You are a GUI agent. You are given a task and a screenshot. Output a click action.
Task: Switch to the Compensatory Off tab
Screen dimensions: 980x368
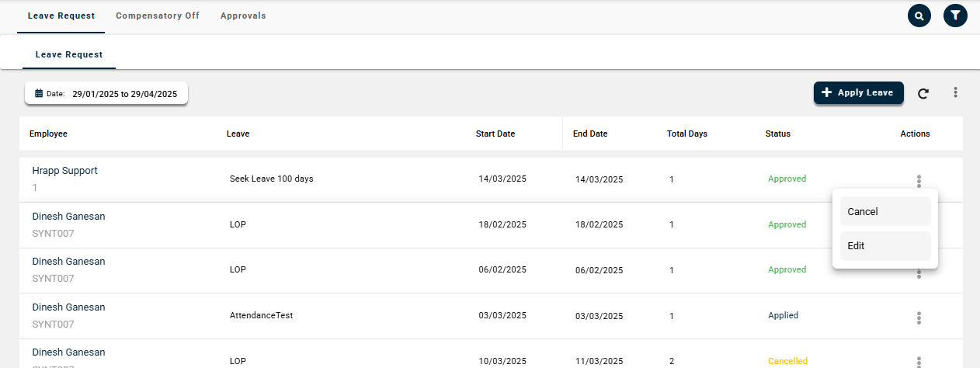[x=158, y=16]
